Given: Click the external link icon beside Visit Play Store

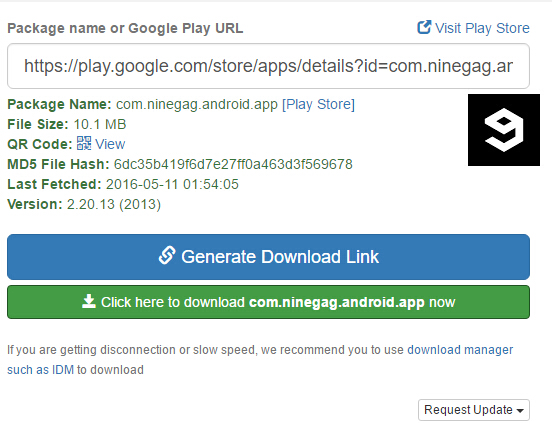Looking at the screenshot, I should tap(424, 27).
